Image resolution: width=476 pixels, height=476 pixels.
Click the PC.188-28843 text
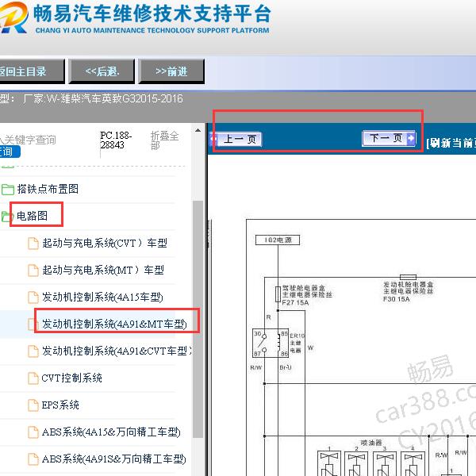click(x=116, y=140)
